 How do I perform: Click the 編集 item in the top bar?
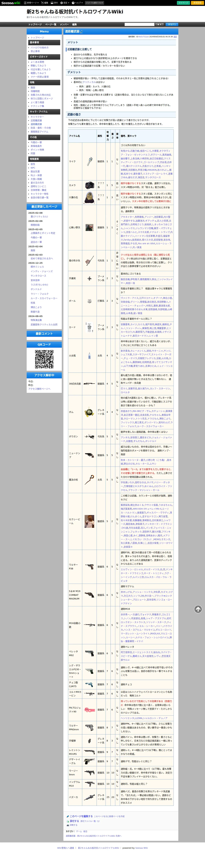point(45,3)
